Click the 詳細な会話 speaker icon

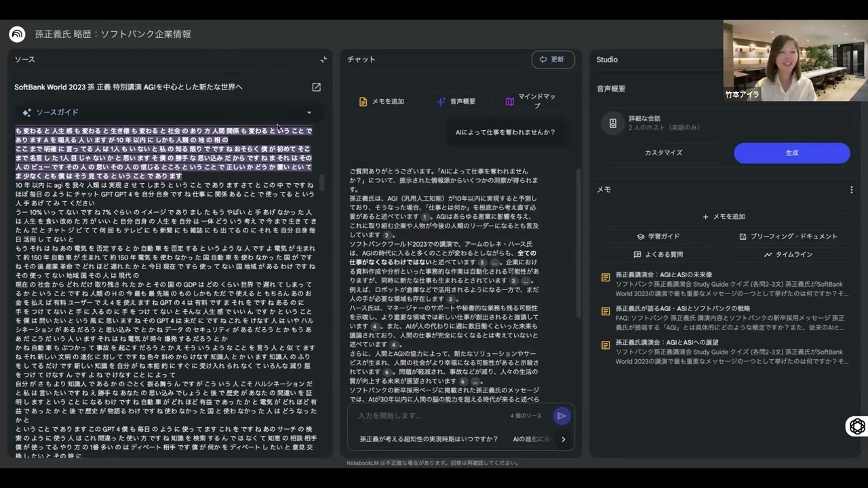[x=613, y=123]
